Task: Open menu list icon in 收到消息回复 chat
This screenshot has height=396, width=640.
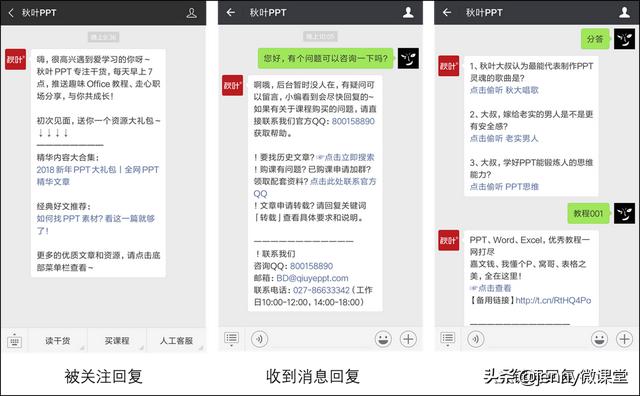Action: (231, 339)
